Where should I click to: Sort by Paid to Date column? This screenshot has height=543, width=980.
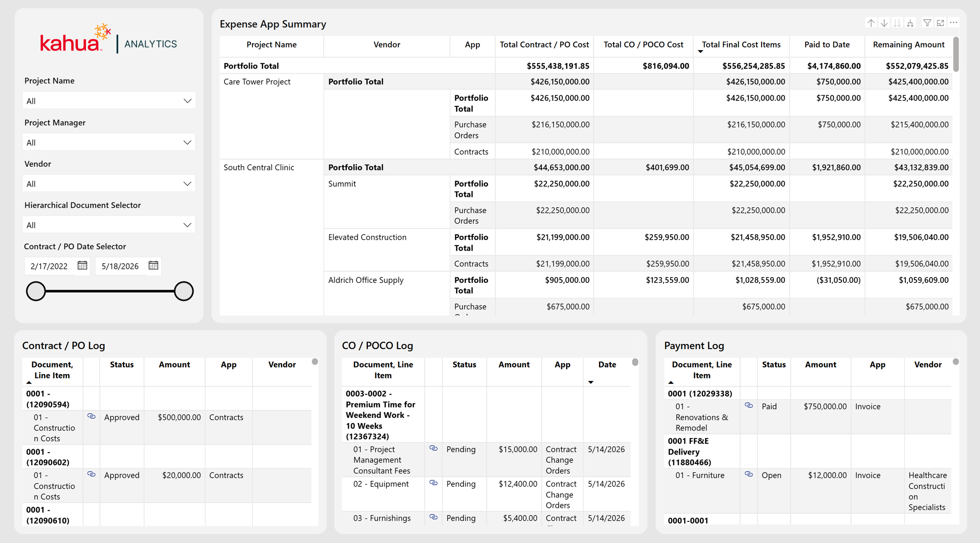[x=827, y=45]
